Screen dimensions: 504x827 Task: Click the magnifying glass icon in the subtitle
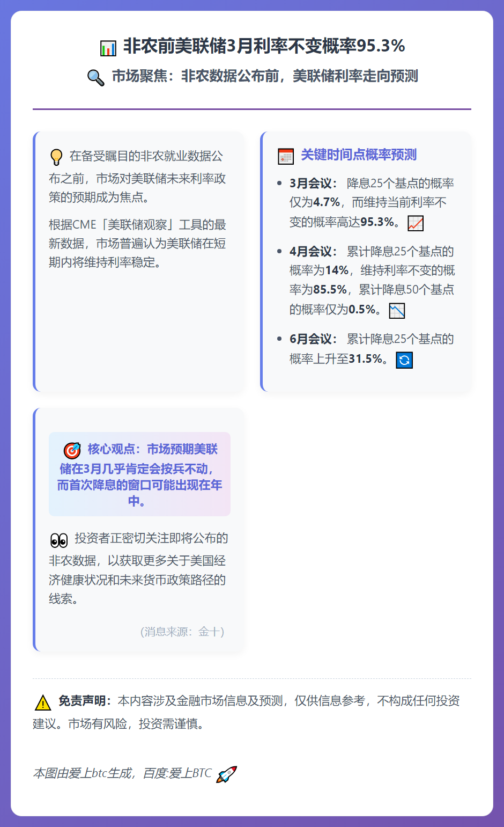click(x=95, y=78)
